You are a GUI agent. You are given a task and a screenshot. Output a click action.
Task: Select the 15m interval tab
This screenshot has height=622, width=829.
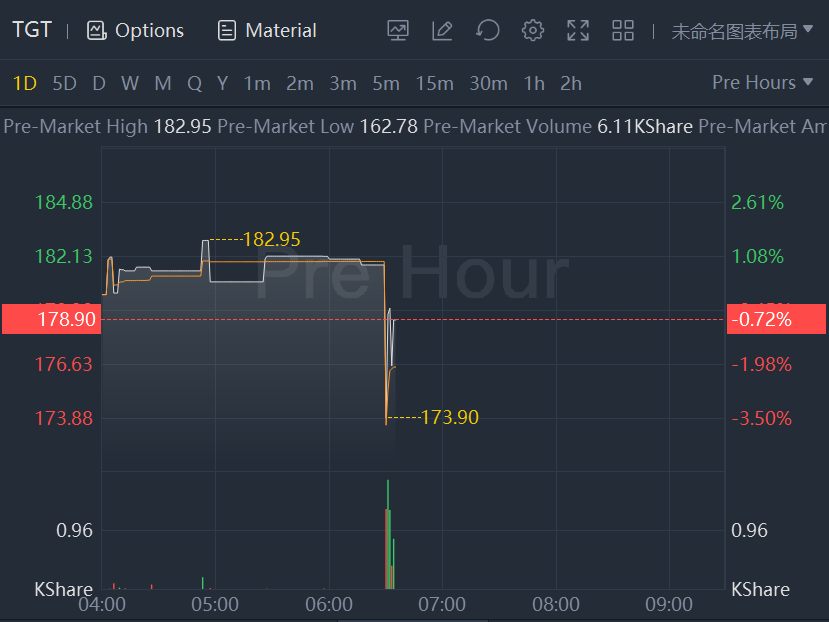(x=434, y=84)
